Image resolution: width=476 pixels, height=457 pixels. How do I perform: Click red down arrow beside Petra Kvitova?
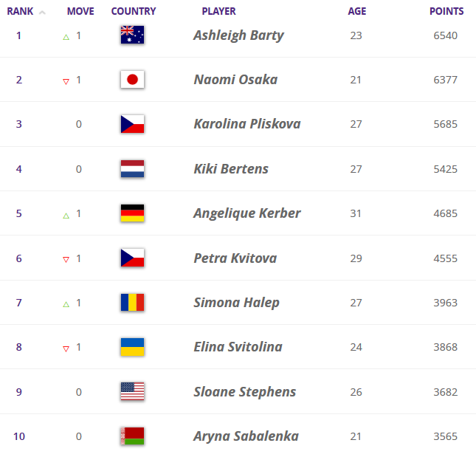[x=66, y=259]
